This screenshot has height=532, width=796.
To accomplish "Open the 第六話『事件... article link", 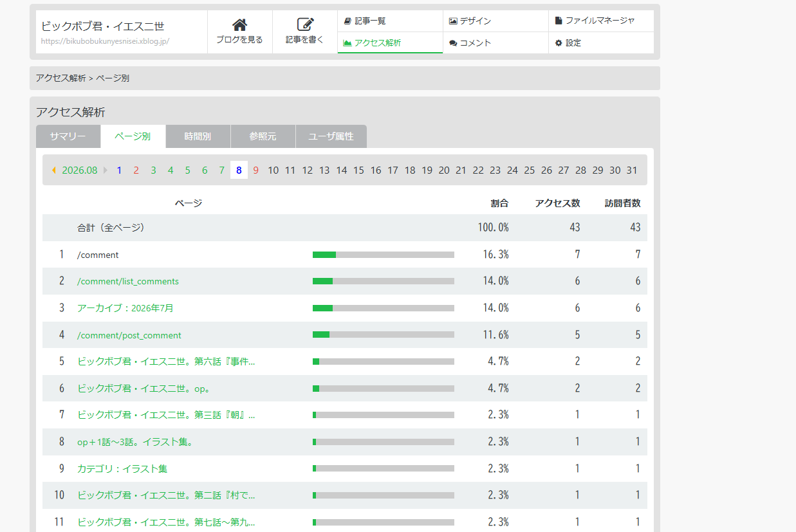I will 166,362.
